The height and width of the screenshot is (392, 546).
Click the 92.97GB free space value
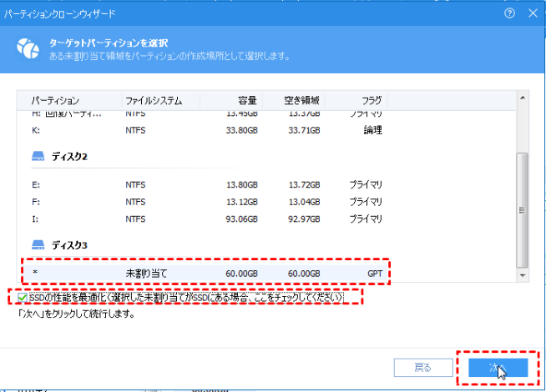pyautogui.click(x=304, y=219)
